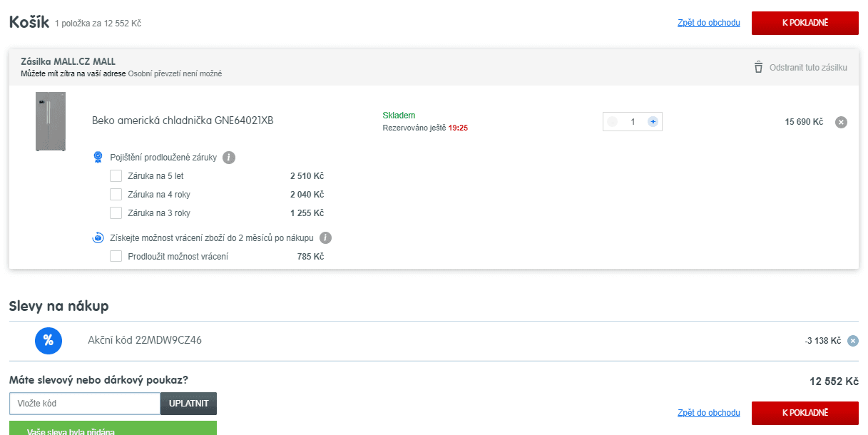Click the Vložte kód voucher input field
The image size is (868, 435).
[x=85, y=404]
